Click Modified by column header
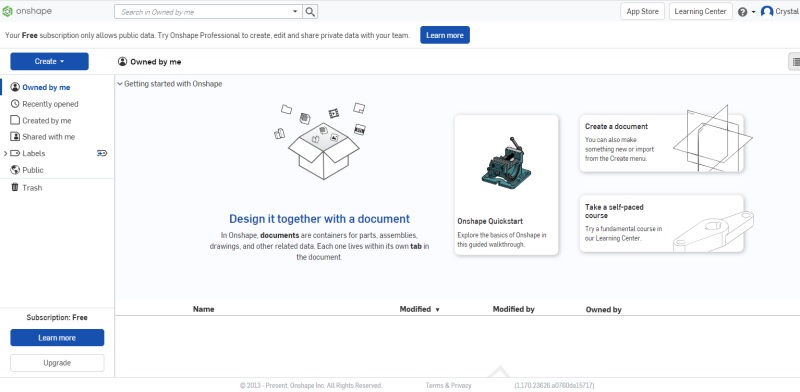 [x=513, y=309]
